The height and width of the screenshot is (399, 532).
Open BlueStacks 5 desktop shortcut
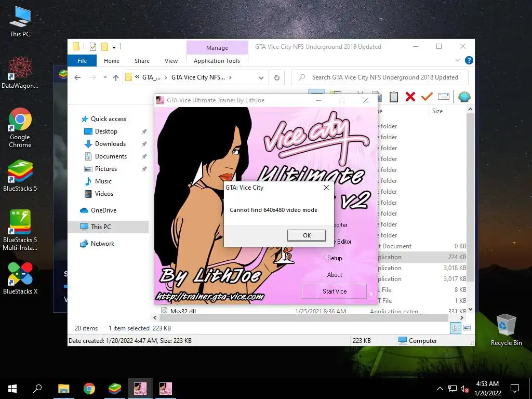tap(20, 176)
